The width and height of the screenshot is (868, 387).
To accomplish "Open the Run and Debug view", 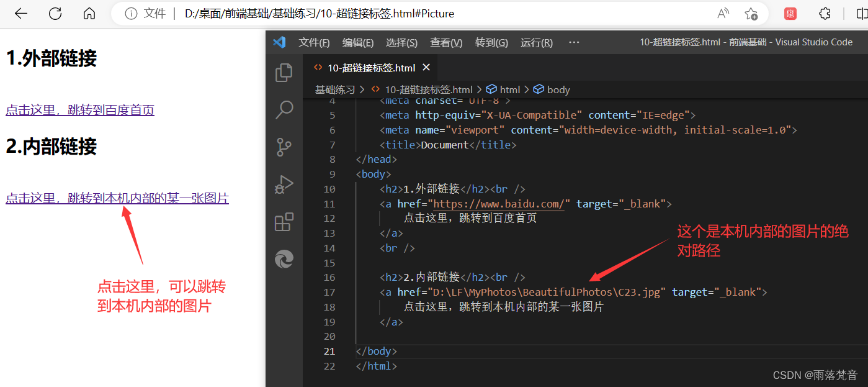I will (284, 184).
